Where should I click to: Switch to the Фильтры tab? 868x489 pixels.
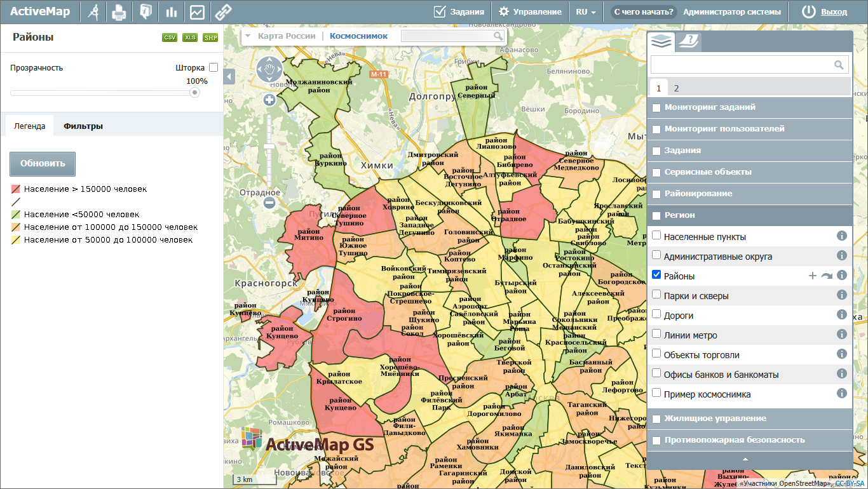[83, 126]
